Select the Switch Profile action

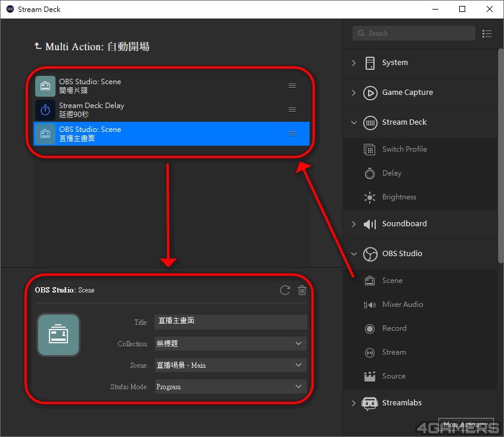pos(420,149)
